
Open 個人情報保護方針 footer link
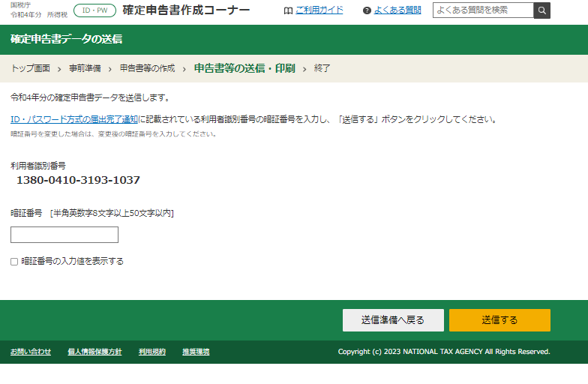(94, 352)
